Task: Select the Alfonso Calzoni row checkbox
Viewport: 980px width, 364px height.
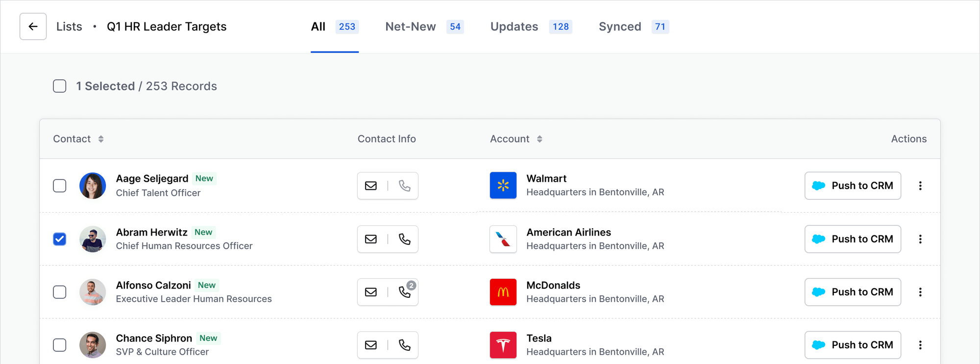Action: click(60, 292)
